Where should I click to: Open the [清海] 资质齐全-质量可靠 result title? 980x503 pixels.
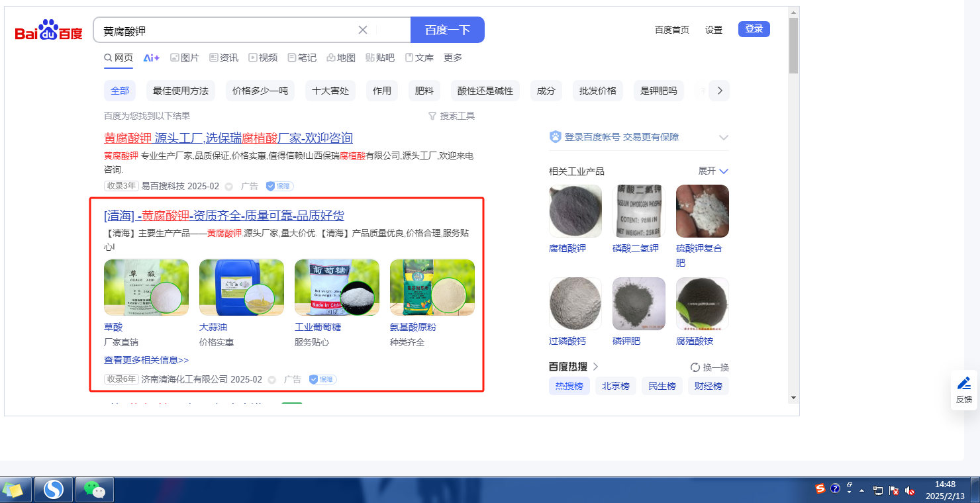(224, 216)
